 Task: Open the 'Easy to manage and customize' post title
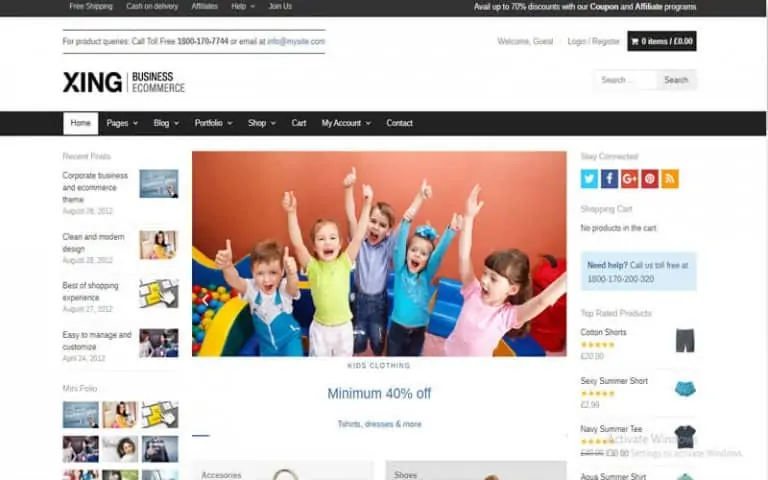coord(97,341)
